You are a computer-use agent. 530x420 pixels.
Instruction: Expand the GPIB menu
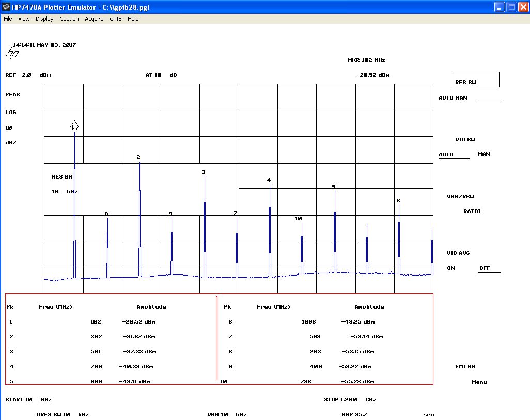[x=115, y=19]
